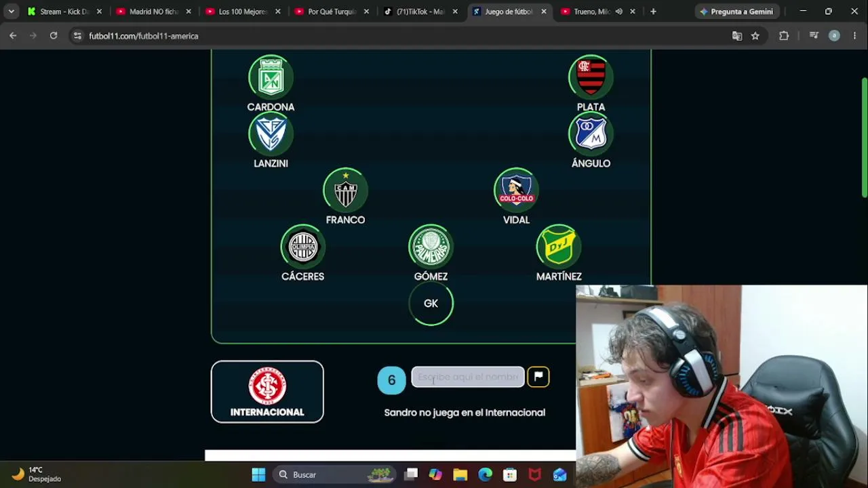The height and width of the screenshot is (488, 868).
Task: Bookmark this page with the star
Action: click(x=755, y=36)
